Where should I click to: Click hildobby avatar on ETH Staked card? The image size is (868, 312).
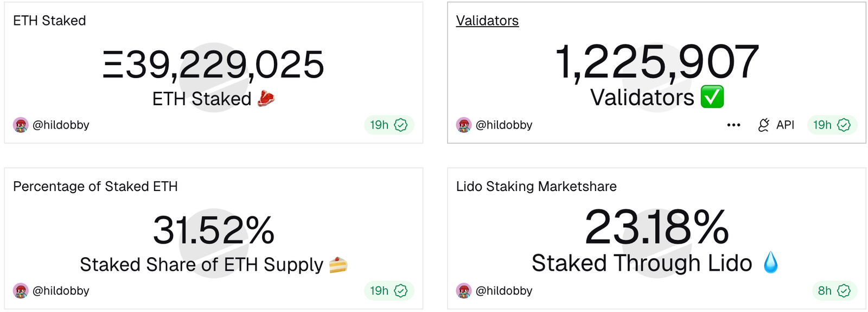tap(21, 125)
